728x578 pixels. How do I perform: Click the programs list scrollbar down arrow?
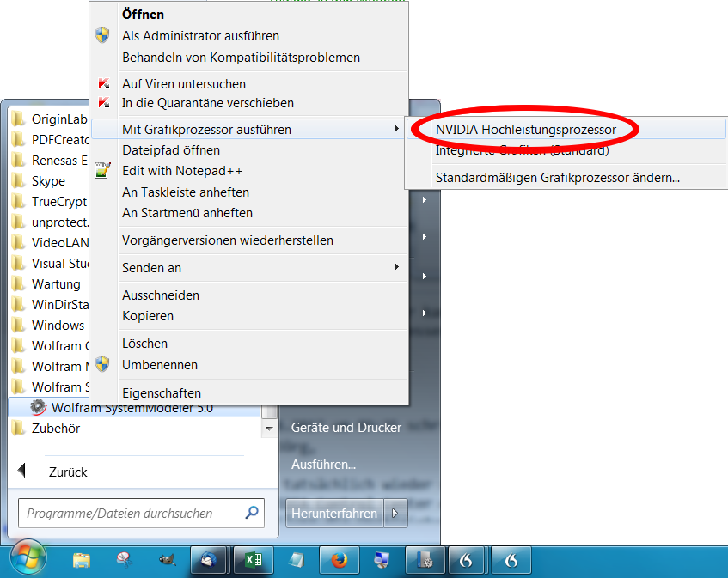[x=269, y=429]
